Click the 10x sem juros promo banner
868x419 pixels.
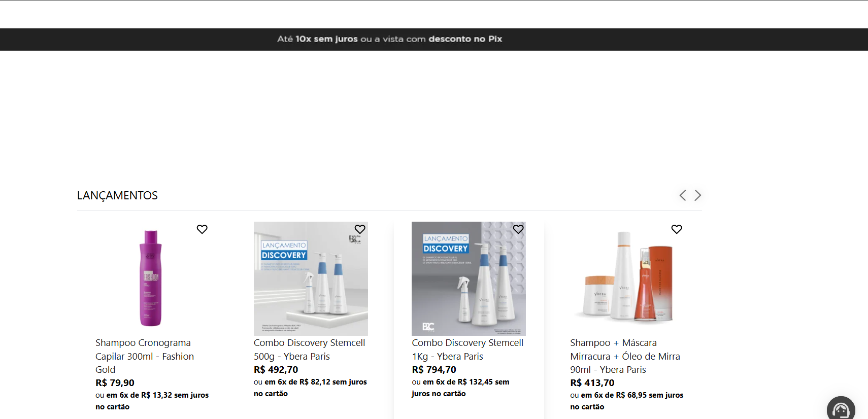pyautogui.click(x=389, y=39)
